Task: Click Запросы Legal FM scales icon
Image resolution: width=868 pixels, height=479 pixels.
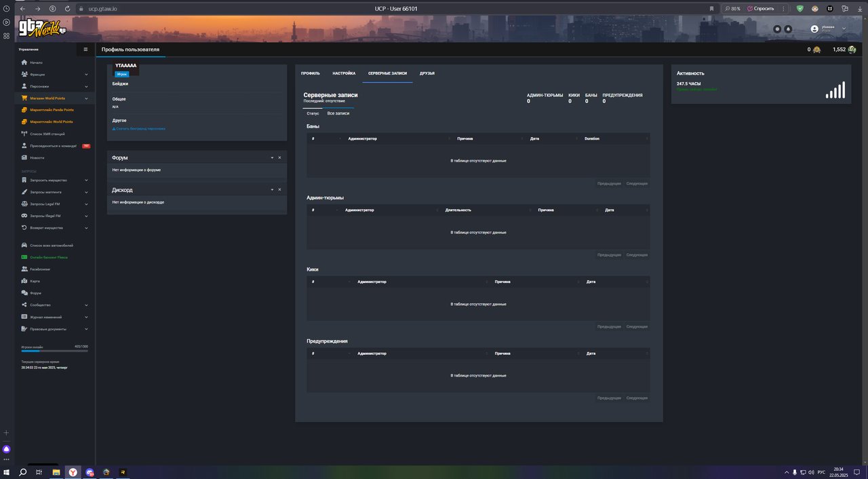Action: [x=24, y=204]
